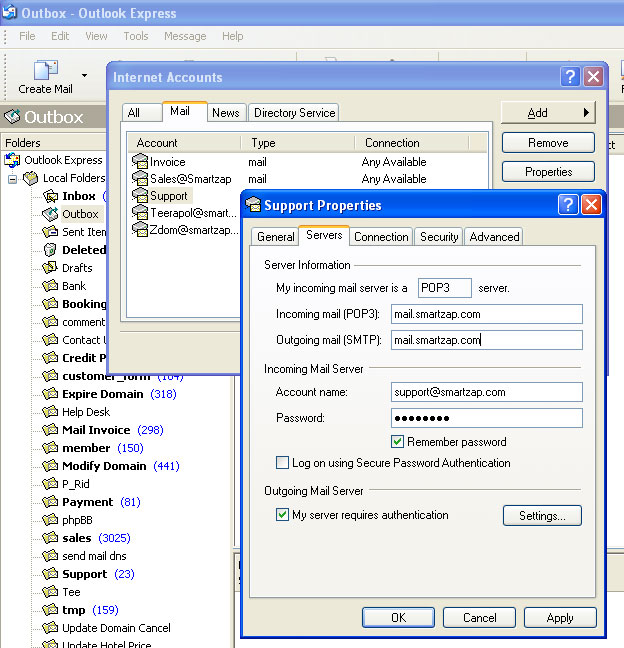Screen dimensions: 624x648
Task: Click the Local Folders icon
Action: coord(31,178)
